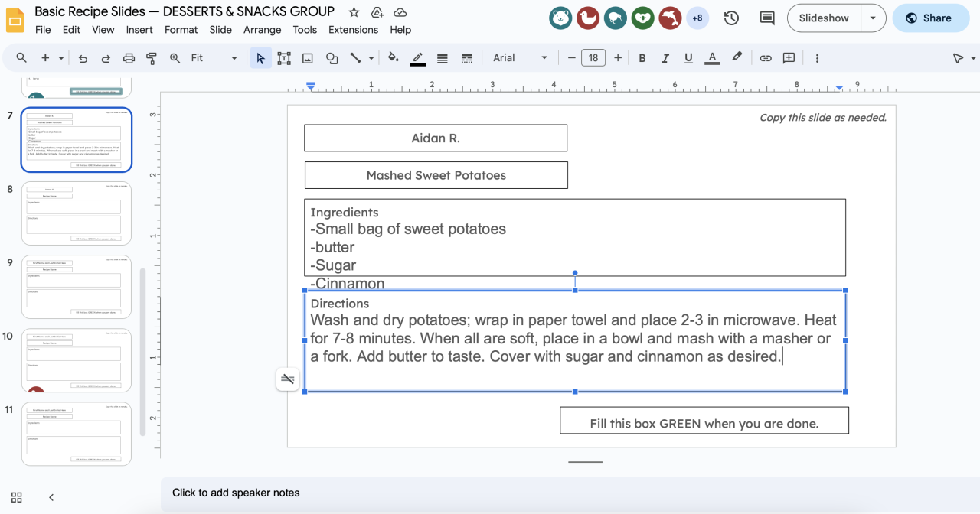Screen dimensions: 980x514
Task: Start the Slideshow
Action: 824,18
